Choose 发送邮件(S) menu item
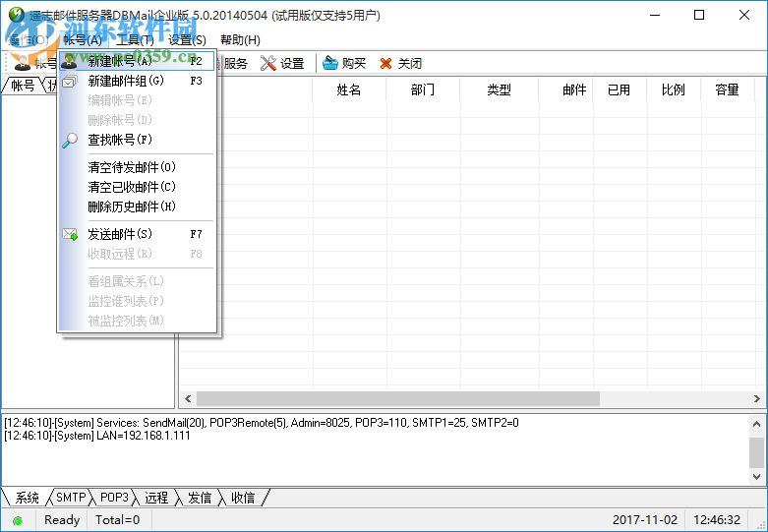This screenshot has height=532, width=768. coord(137,234)
